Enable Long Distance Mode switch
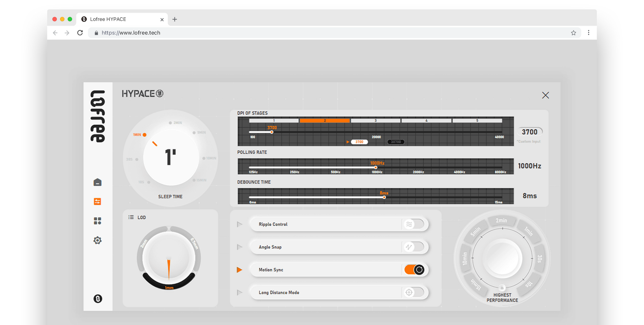Image resolution: width=644 pixels, height=325 pixels. (x=414, y=292)
